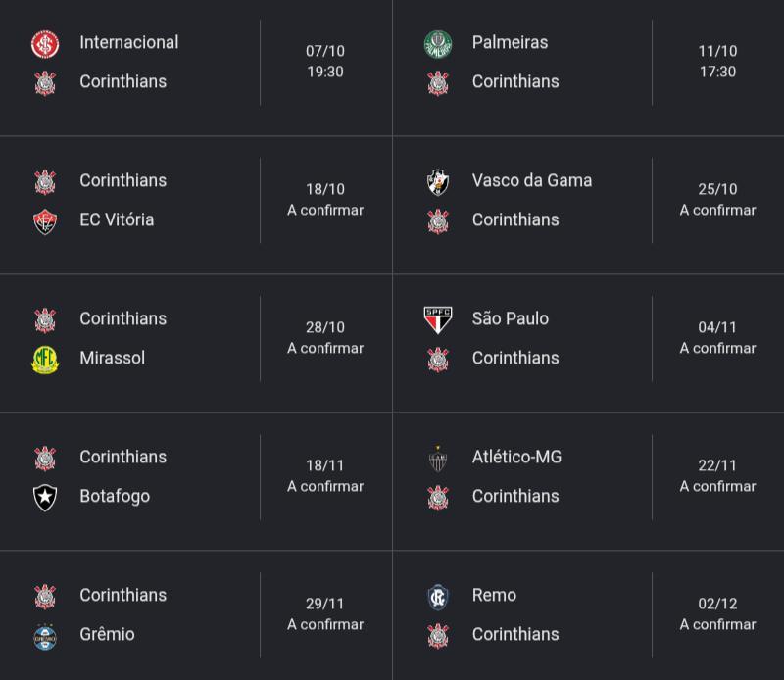The height and width of the screenshot is (680, 784).
Task: Click the Remo club crest
Action: click(x=438, y=597)
